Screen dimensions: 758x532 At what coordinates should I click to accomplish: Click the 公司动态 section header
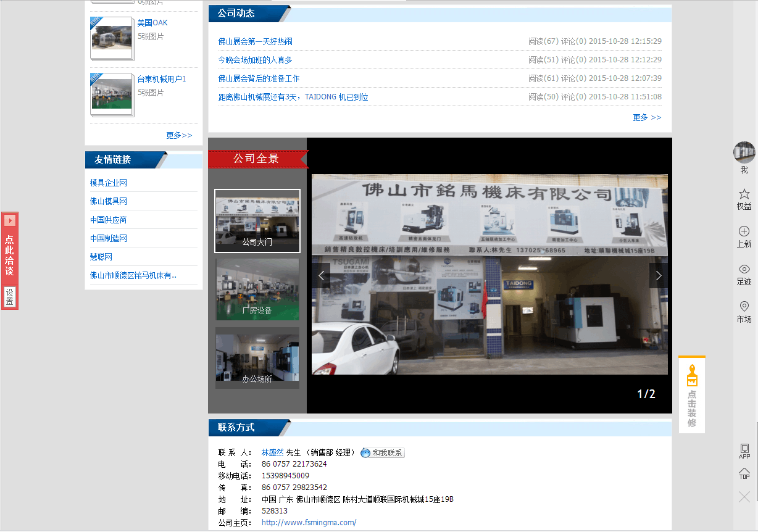pos(236,13)
